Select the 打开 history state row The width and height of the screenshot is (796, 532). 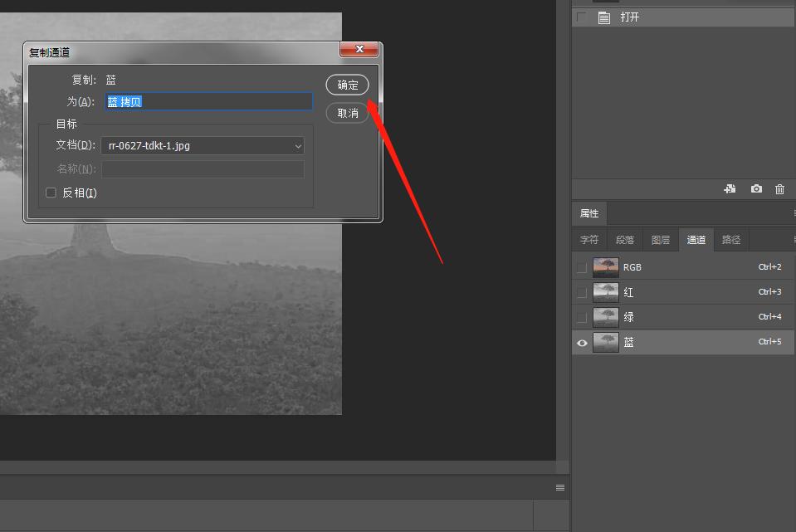(683, 17)
